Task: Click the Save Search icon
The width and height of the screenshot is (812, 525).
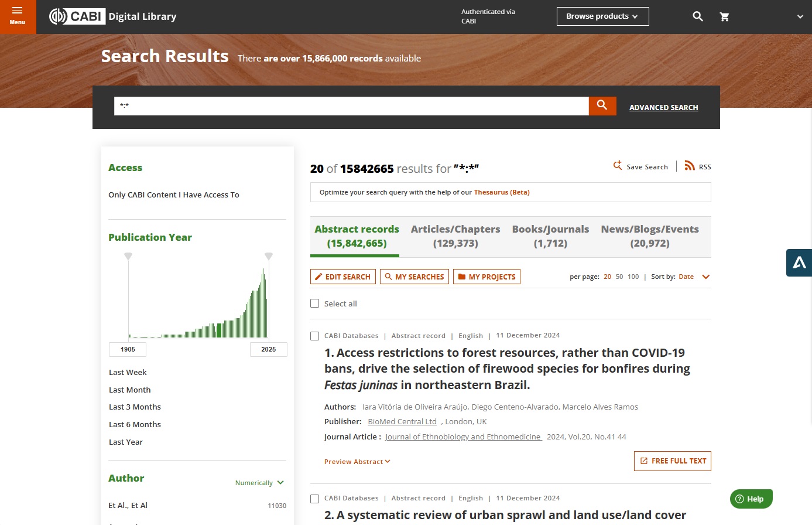Action: (x=618, y=166)
